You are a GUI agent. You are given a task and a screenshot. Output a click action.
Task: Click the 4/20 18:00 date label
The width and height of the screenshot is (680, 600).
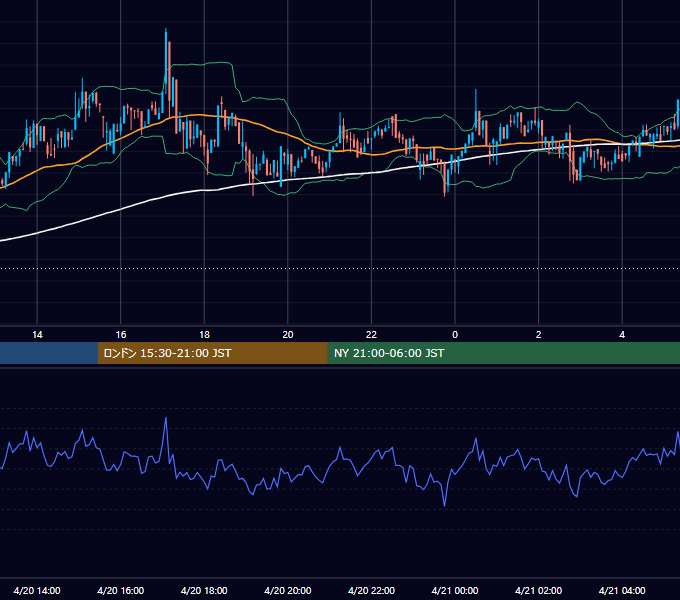(x=204, y=590)
